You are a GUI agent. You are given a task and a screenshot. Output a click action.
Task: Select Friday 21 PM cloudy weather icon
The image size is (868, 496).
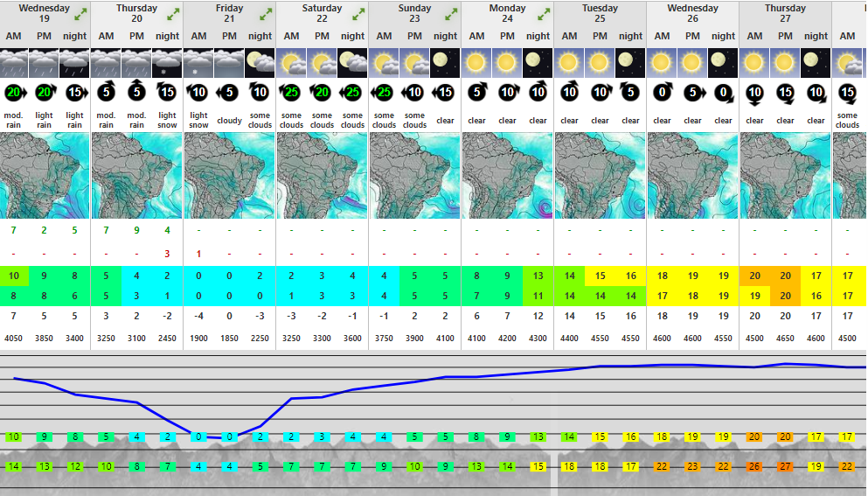[x=229, y=63]
